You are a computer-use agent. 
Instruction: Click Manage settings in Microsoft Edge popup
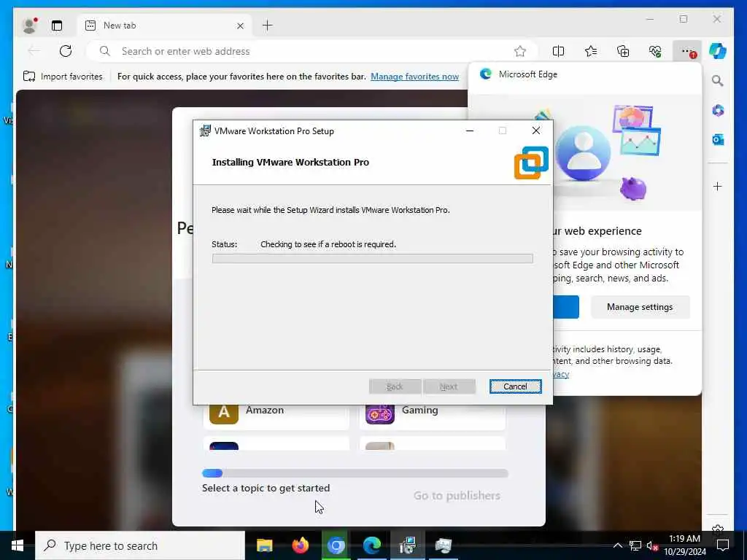point(640,307)
